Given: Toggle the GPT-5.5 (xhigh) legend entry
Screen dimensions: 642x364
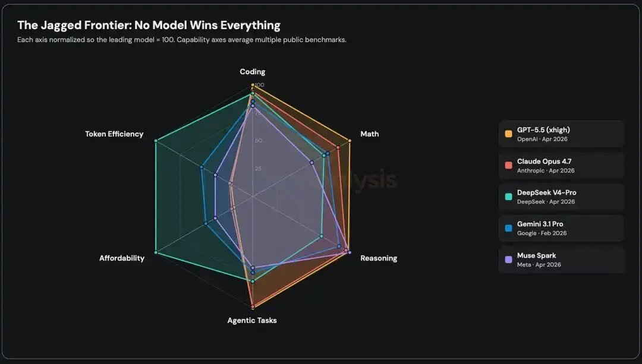Looking at the screenshot, I should (561, 134).
